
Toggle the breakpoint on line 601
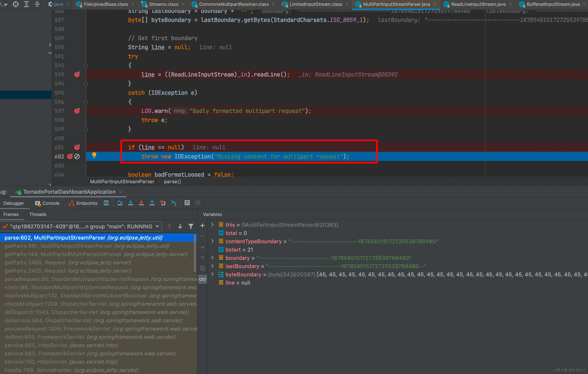pyautogui.click(x=77, y=147)
